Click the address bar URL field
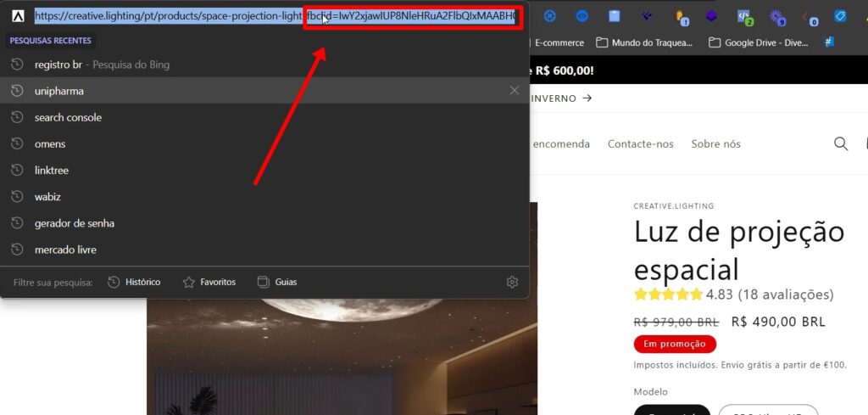This screenshot has height=415, width=868. pos(170,16)
